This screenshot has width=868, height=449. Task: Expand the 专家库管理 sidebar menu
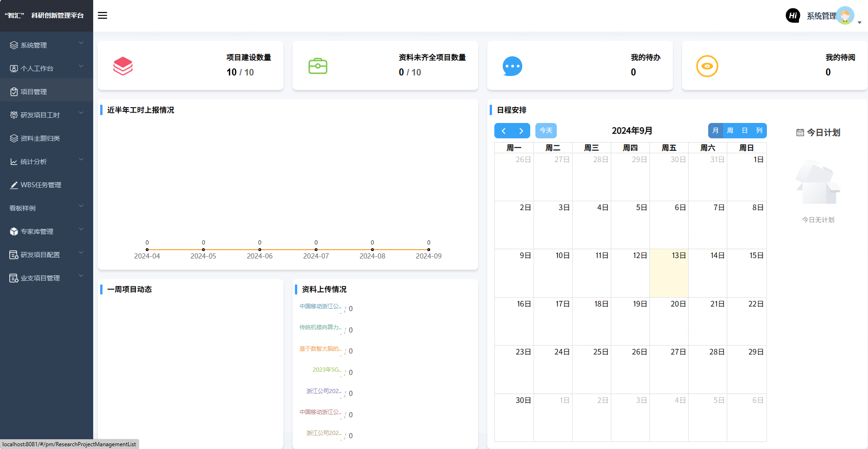(x=46, y=231)
